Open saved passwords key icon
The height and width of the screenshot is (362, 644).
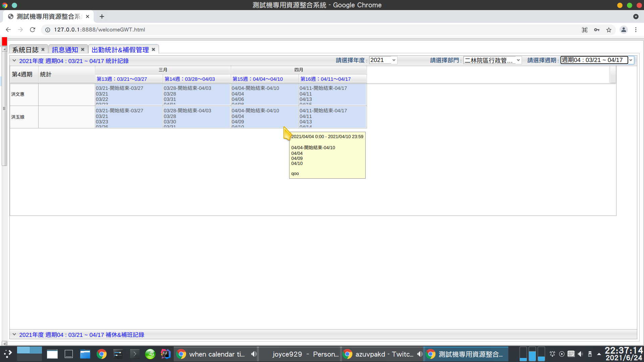click(x=597, y=30)
